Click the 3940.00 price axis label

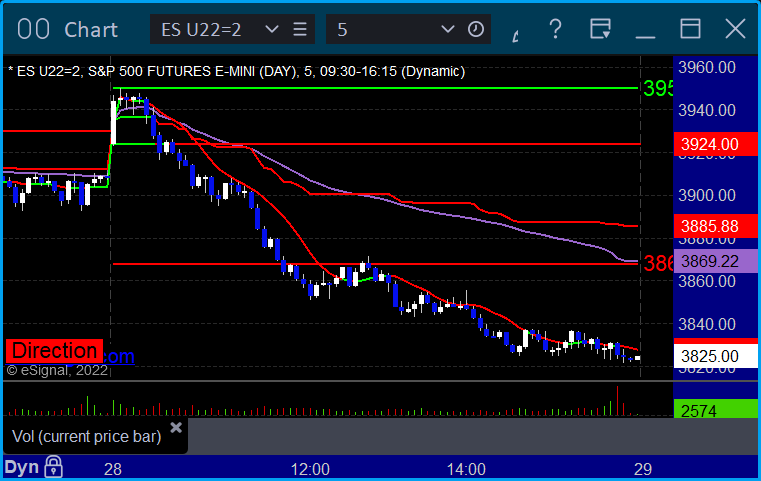[x=707, y=110]
